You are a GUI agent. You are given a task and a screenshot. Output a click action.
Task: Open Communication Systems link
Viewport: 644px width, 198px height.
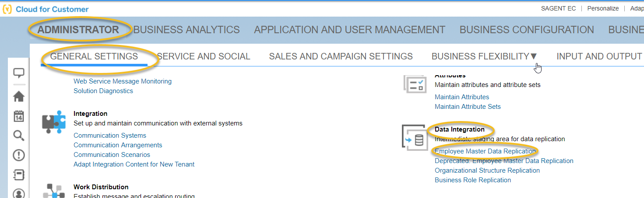click(110, 135)
